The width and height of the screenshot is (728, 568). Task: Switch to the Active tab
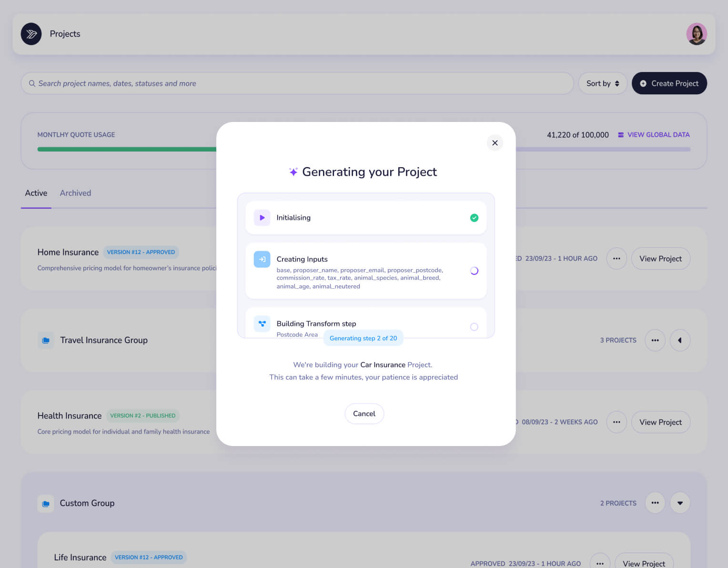pos(36,193)
